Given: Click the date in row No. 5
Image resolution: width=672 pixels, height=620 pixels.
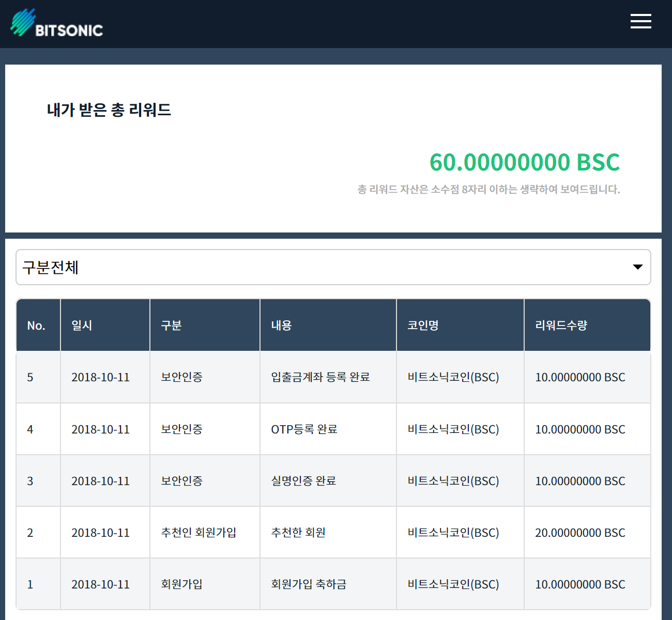Looking at the screenshot, I should pyautogui.click(x=100, y=377).
